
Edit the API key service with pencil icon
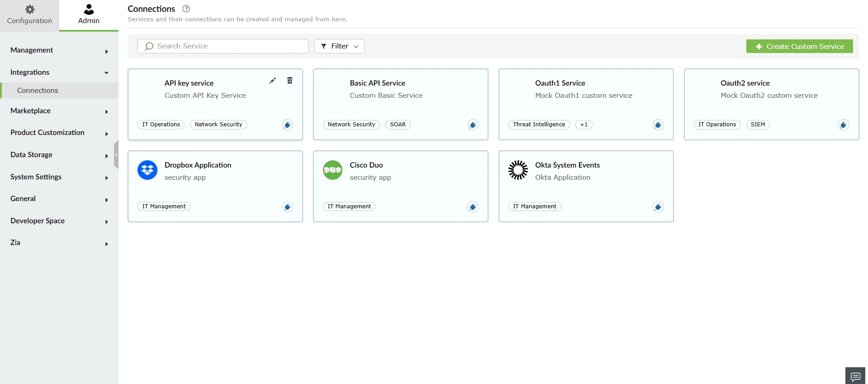coord(272,81)
